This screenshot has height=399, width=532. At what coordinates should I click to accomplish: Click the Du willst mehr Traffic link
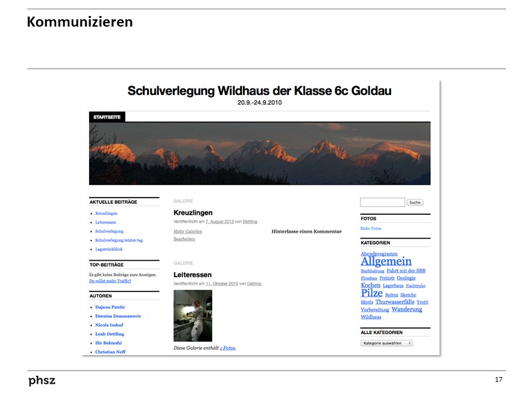[x=110, y=281]
